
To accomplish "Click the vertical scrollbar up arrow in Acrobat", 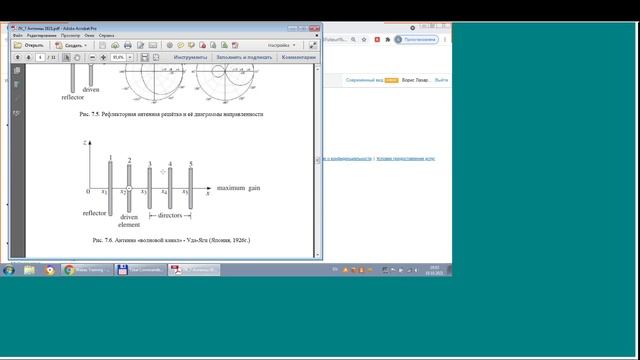I will (x=318, y=69).
